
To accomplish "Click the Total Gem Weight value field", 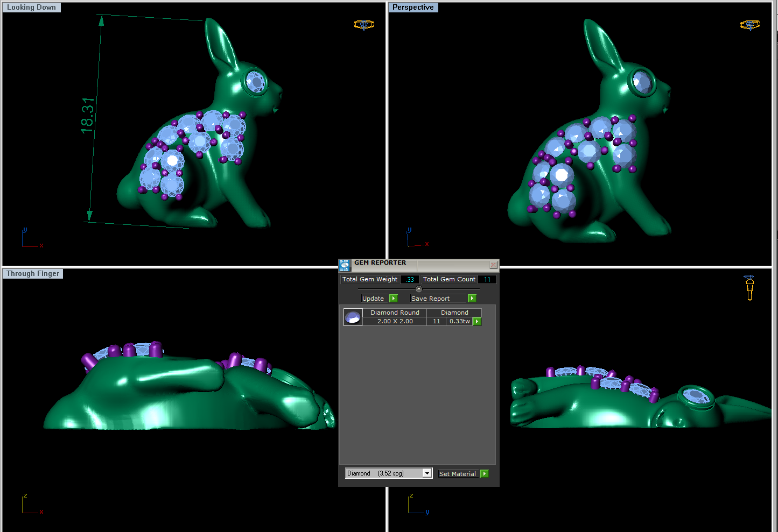I will point(410,280).
